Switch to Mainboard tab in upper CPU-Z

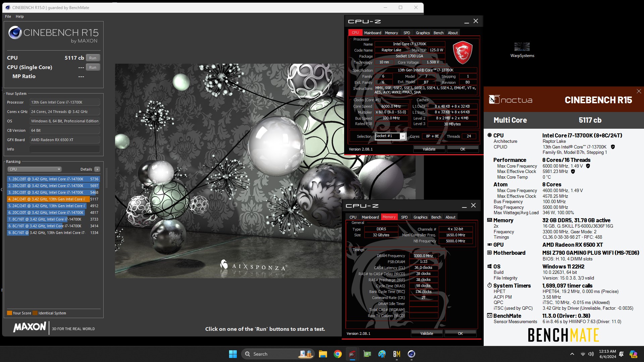[x=373, y=33]
